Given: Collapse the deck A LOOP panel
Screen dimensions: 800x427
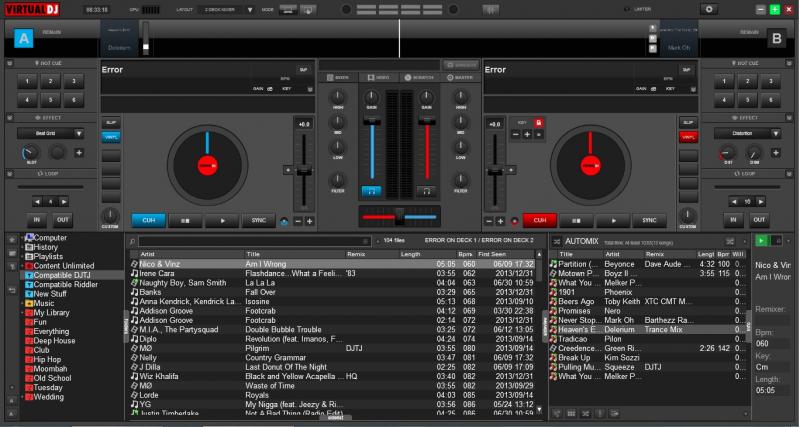Looking at the screenshot, I should [10, 174].
